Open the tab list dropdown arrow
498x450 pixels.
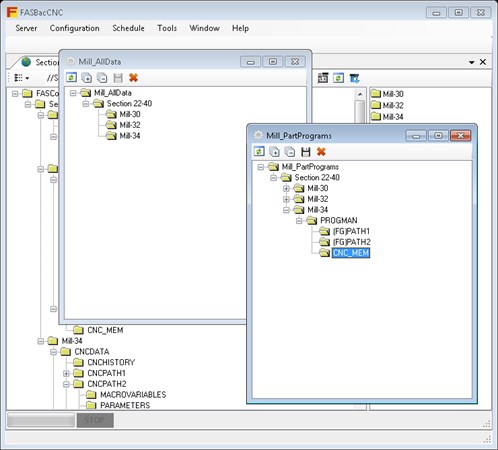tap(471, 62)
